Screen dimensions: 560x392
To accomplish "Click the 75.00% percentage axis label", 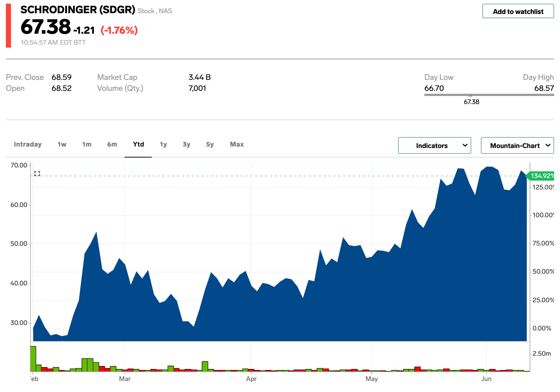I will [x=544, y=243].
